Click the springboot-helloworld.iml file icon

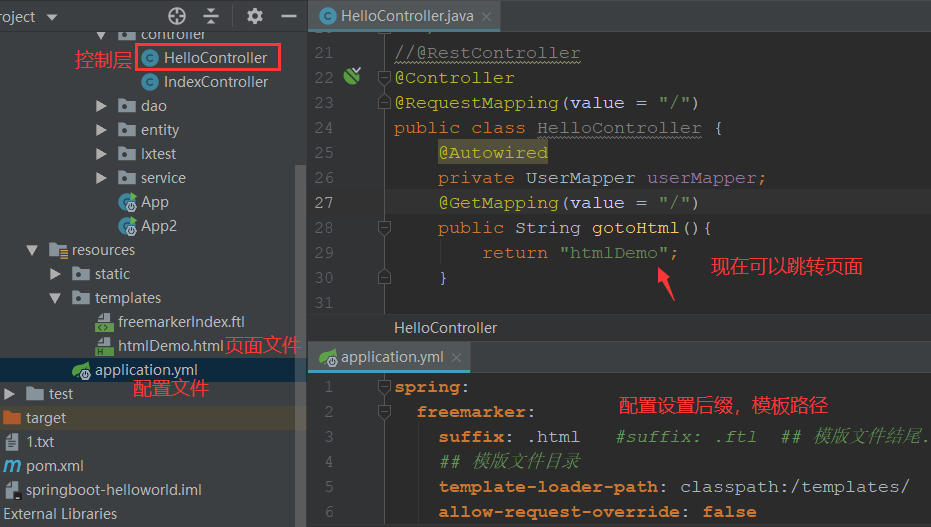point(12,490)
